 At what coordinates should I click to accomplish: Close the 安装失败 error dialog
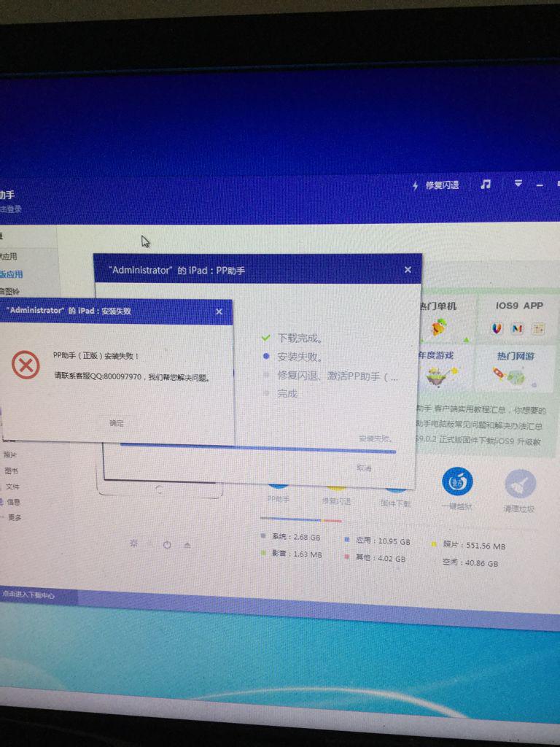pos(219,311)
